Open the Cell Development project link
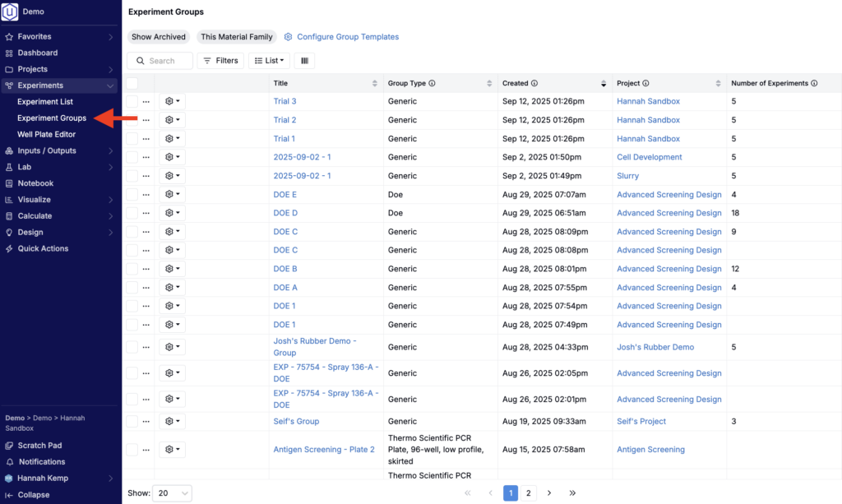The image size is (842, 504). click(x=649, y=157)
